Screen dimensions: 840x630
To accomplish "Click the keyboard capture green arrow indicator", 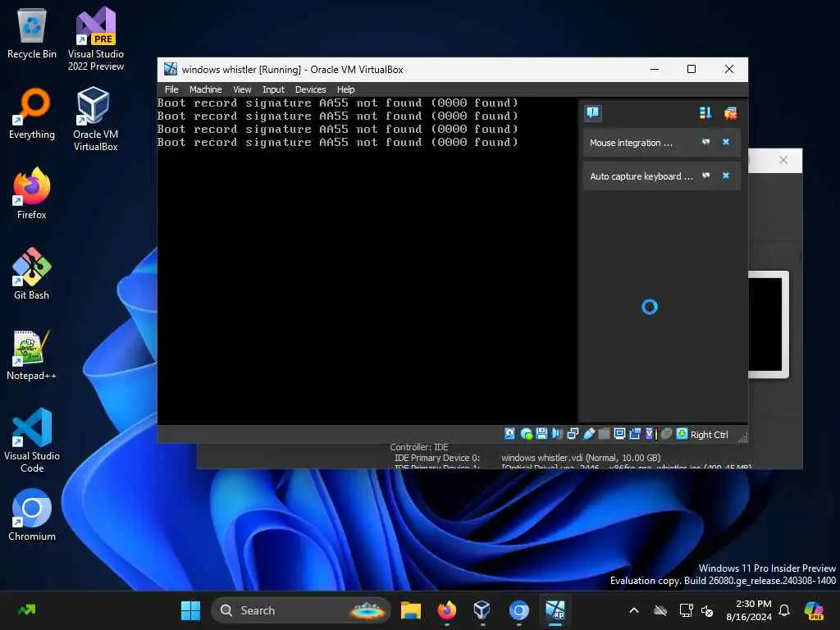I will click(682, 434).
